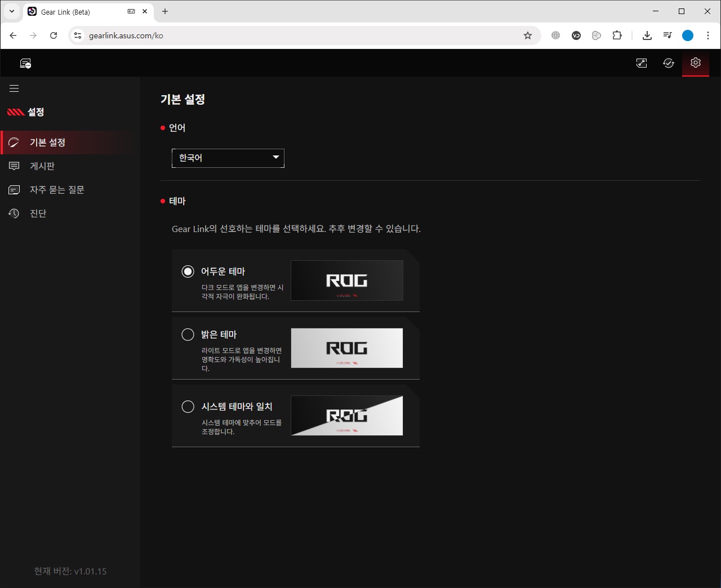Open the Chrome extensions puzzle icon
This screenshot has width=721, height=588.
click(x=617, y=35)
